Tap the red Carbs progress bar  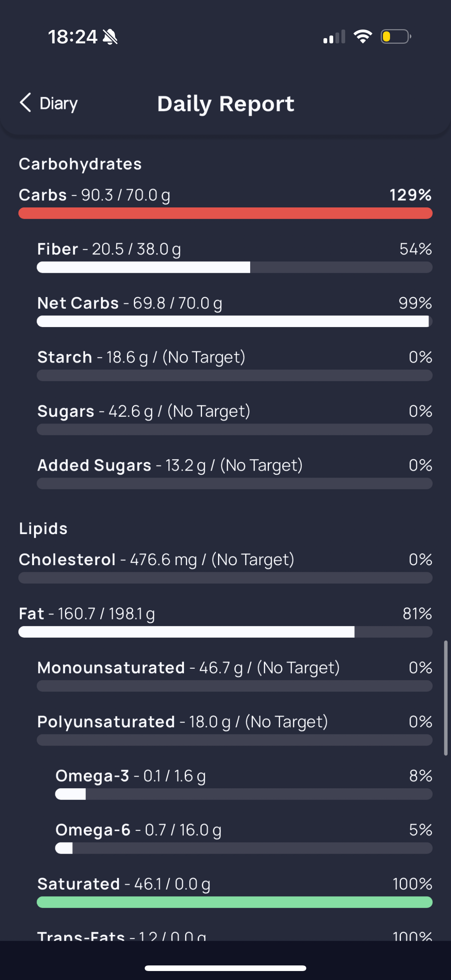point(225,213)
